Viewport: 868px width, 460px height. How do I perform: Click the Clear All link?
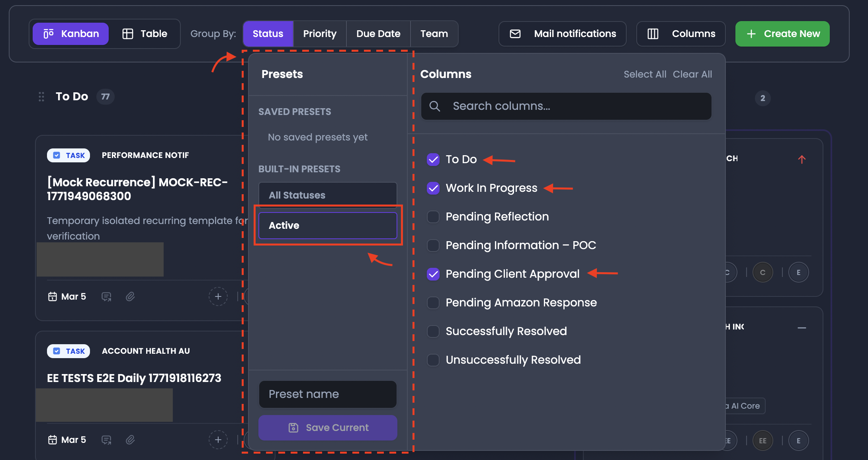pos(692,74)
